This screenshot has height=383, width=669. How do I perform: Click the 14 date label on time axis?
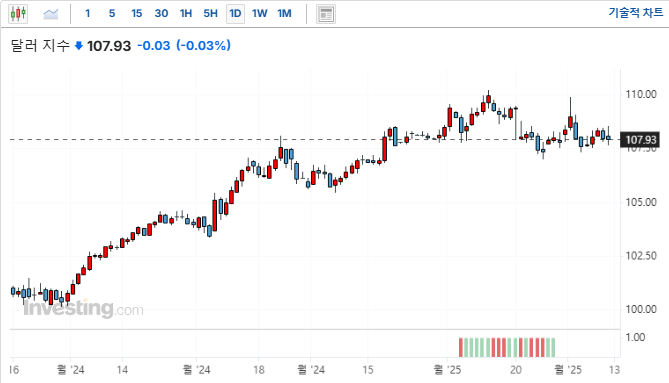tap(122, 370)
